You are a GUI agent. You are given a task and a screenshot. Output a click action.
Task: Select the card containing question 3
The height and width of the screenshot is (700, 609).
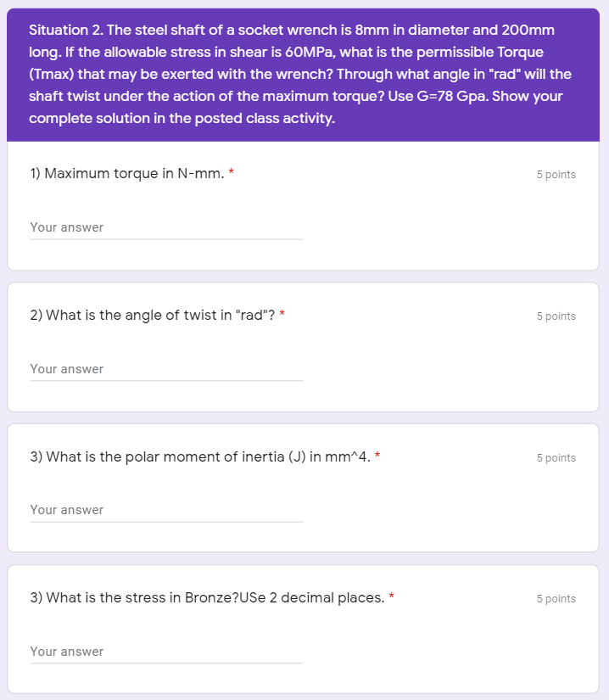tap(304, 485)
